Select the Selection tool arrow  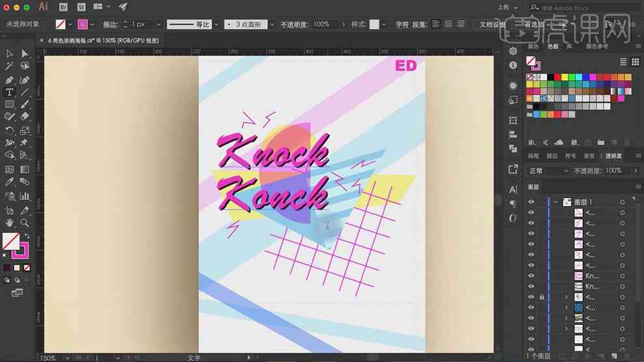pyautogui.click(x=9, y=54)
